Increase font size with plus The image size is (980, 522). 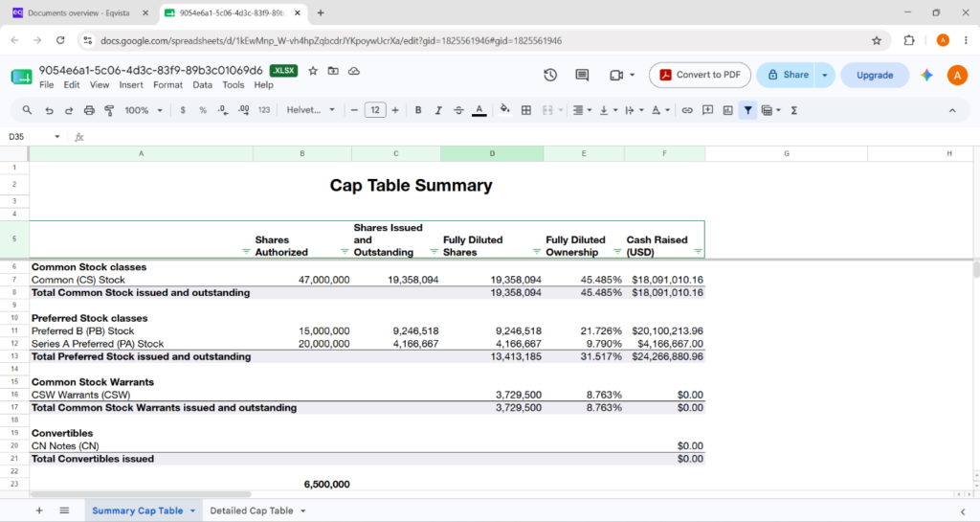(x=395, y=110)
